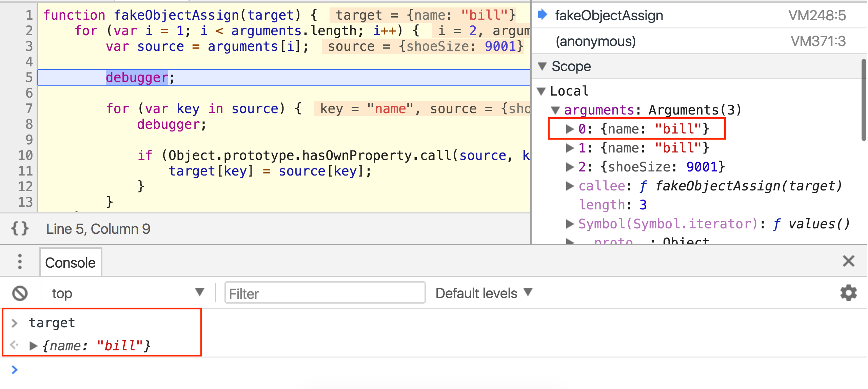Select the Console tab
This screenshot has height=389, width=868.
71,263
